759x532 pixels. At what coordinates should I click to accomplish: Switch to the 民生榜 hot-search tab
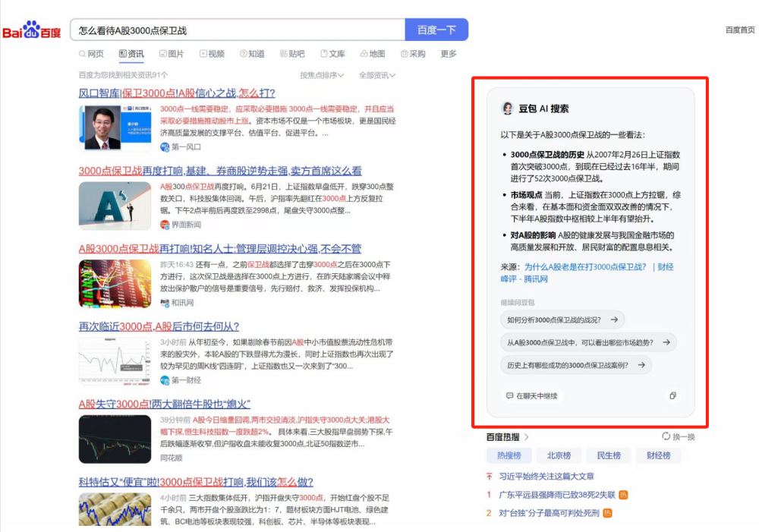609,455
